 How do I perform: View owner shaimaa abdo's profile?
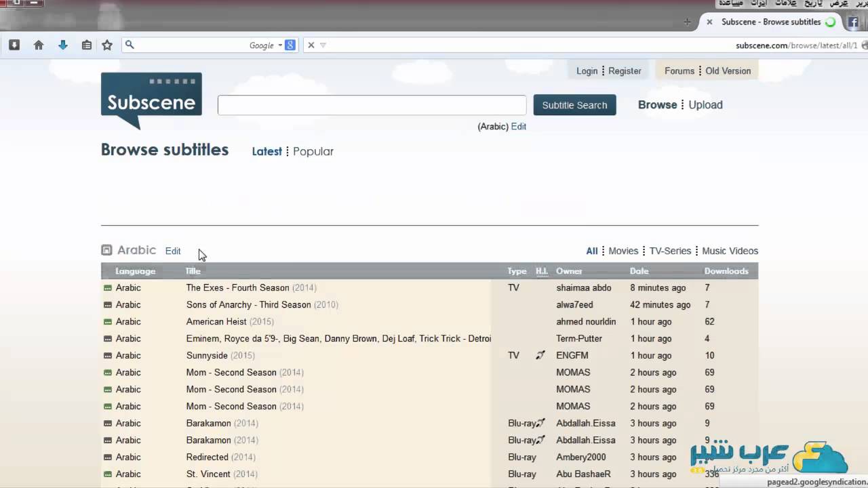tap(584, 288)
